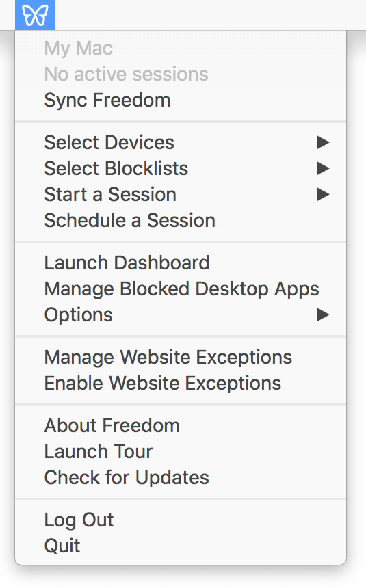The width and height of the screenshot is (366, 588).
Task: Choose Schedule a Session
Action: 181,220
